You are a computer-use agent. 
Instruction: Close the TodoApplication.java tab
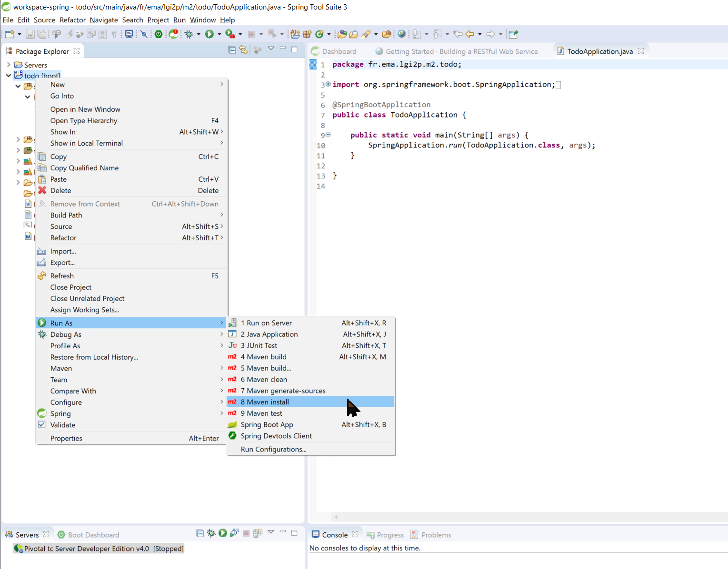[641, 51]
